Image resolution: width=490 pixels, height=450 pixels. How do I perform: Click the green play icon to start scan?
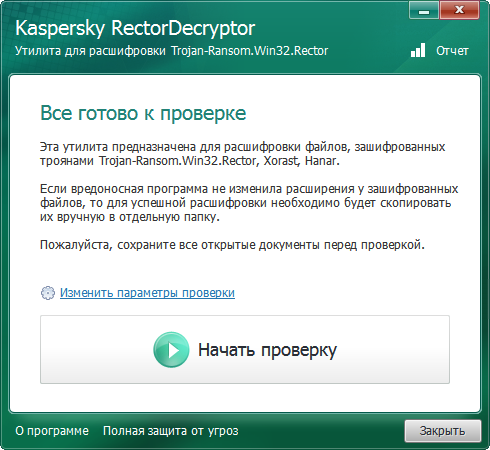171,350
